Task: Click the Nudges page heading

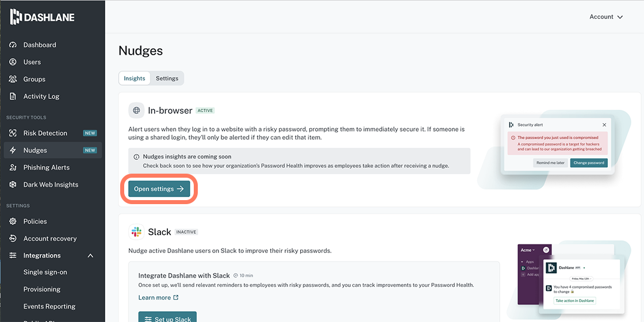Action: point(140,51)
